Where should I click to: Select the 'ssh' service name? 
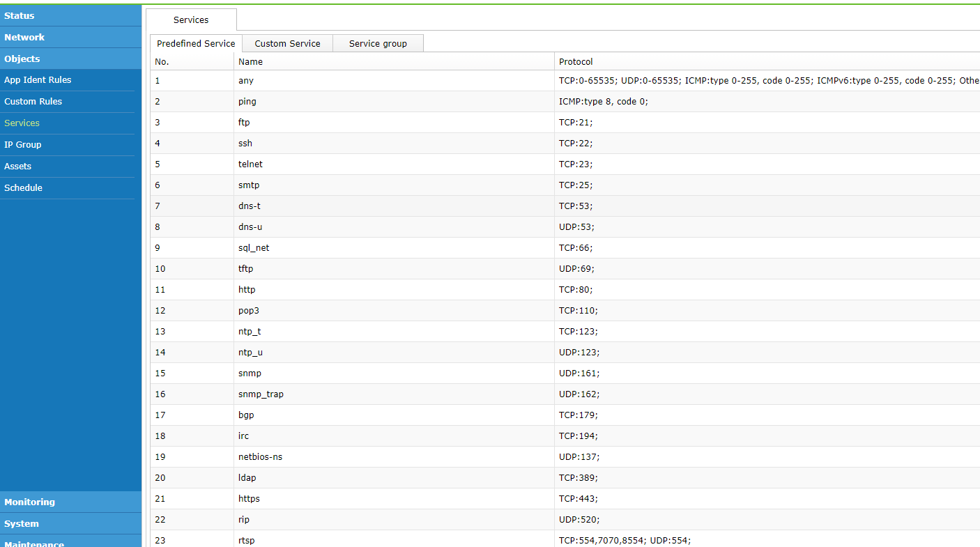point(245,144)
